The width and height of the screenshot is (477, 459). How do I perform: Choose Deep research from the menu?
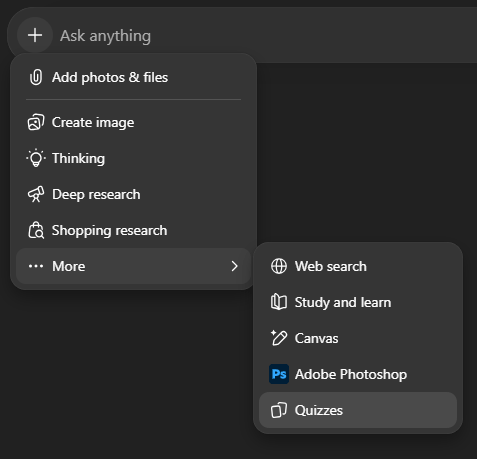(x=133, y=194)
